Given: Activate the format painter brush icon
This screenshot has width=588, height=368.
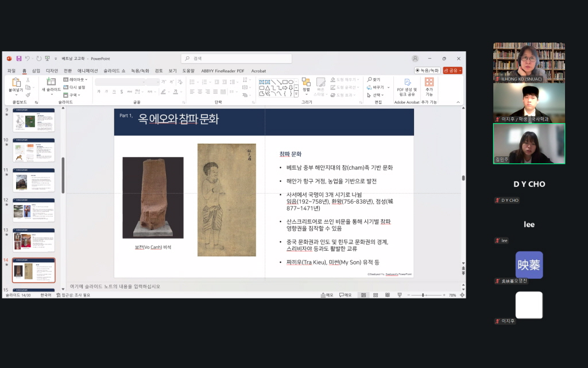Looking at the screenshot, I should point(28,95).
